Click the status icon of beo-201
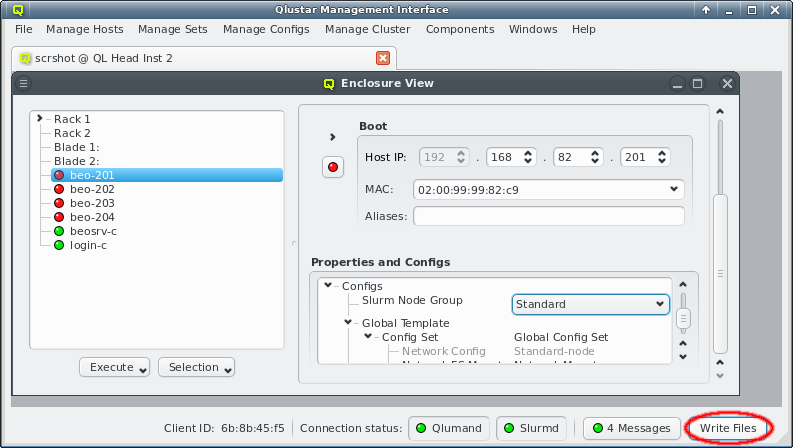Viewport: 793px width, 448px height. 59,175
